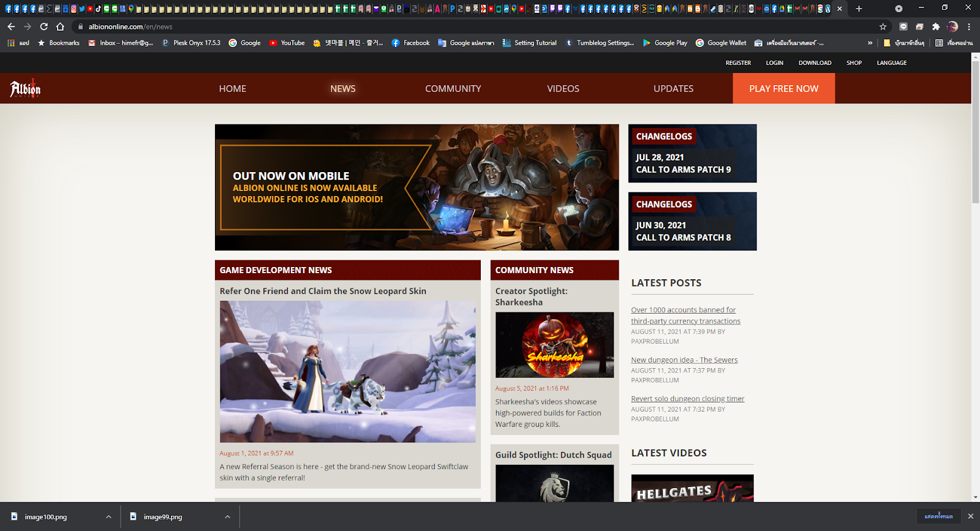Image resolution: width=980 pixels, height=531 pixels.
Task: Click the REGISTER link
Action: click(x=738, y=62)
